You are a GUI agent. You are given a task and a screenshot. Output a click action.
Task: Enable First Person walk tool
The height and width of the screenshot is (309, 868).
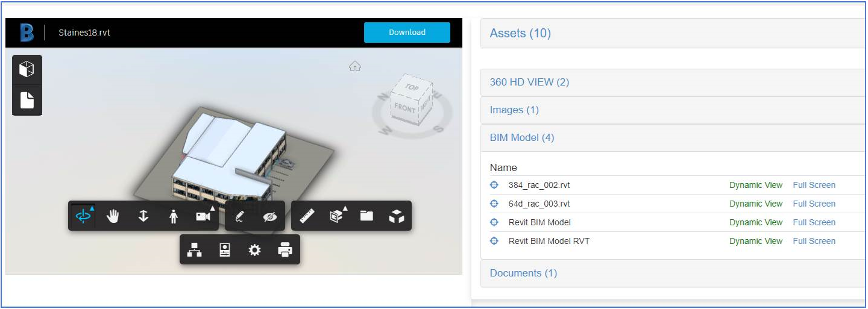174,216
